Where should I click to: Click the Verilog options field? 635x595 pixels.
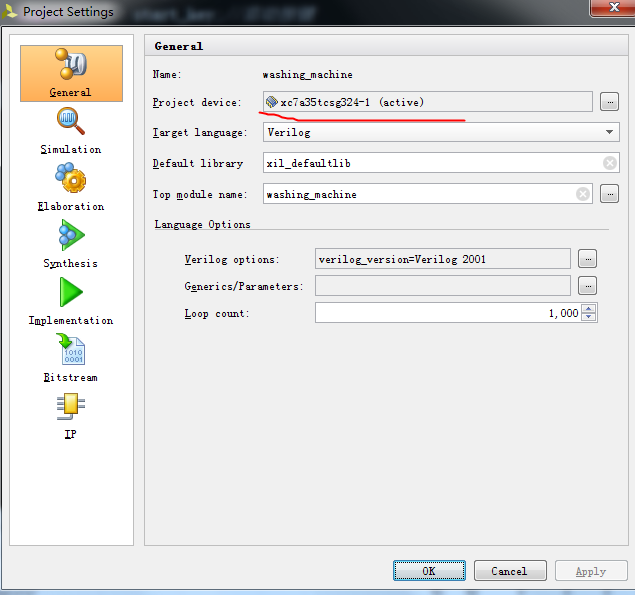click(x=443, y=259)
